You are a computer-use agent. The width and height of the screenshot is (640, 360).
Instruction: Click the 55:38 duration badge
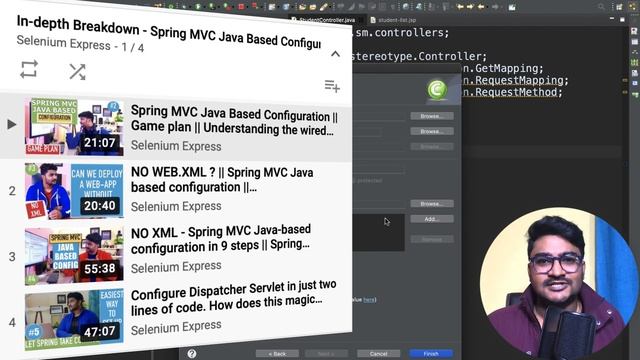point(100,268)
